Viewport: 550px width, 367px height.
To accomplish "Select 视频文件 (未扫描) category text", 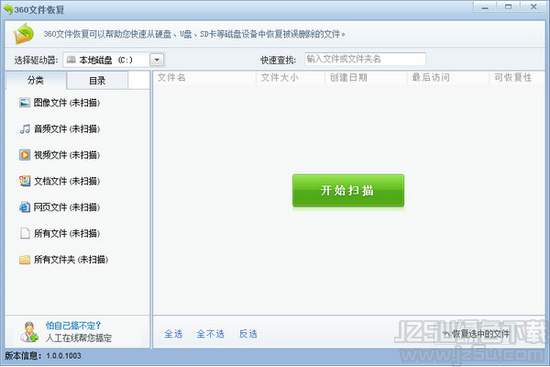I will [x=67, y=155].
